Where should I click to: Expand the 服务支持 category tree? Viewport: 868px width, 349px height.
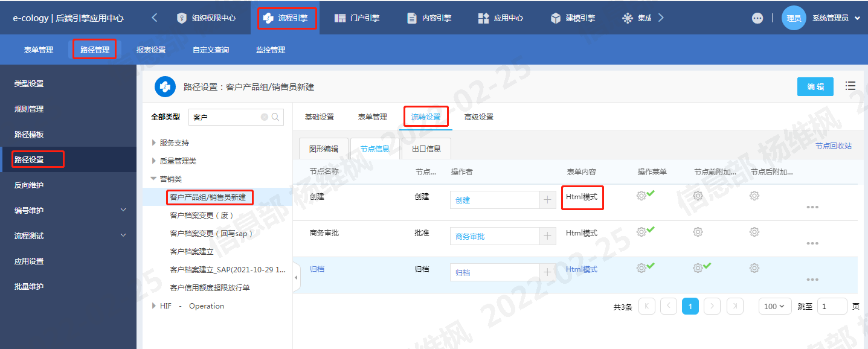(153, 142)
